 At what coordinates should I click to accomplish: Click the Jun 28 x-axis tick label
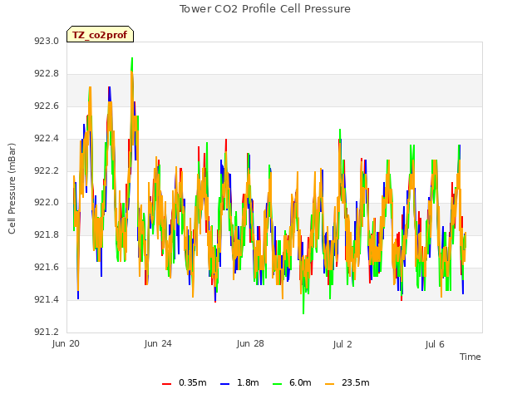coord(250,343)
